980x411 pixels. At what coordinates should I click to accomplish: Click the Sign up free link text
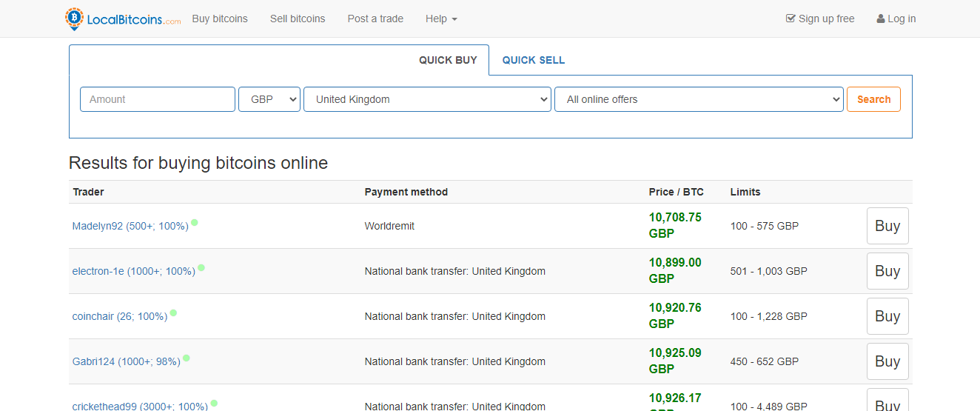click(827, 19)
